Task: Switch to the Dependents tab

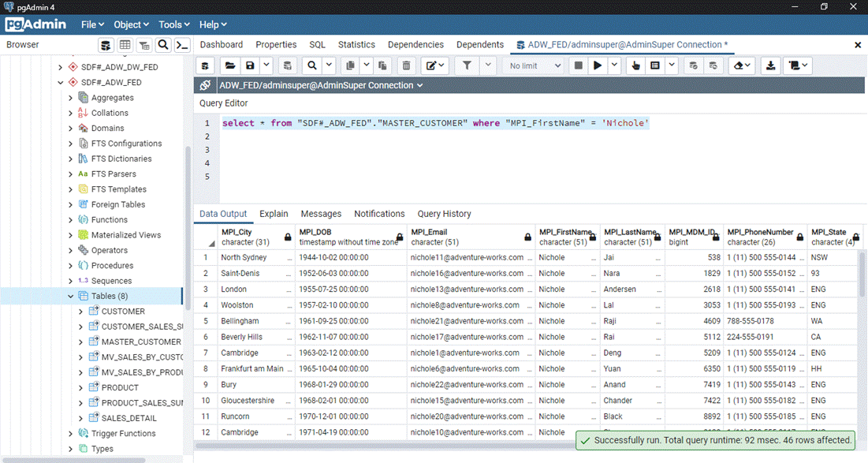Action: click(x=480, y=45)
